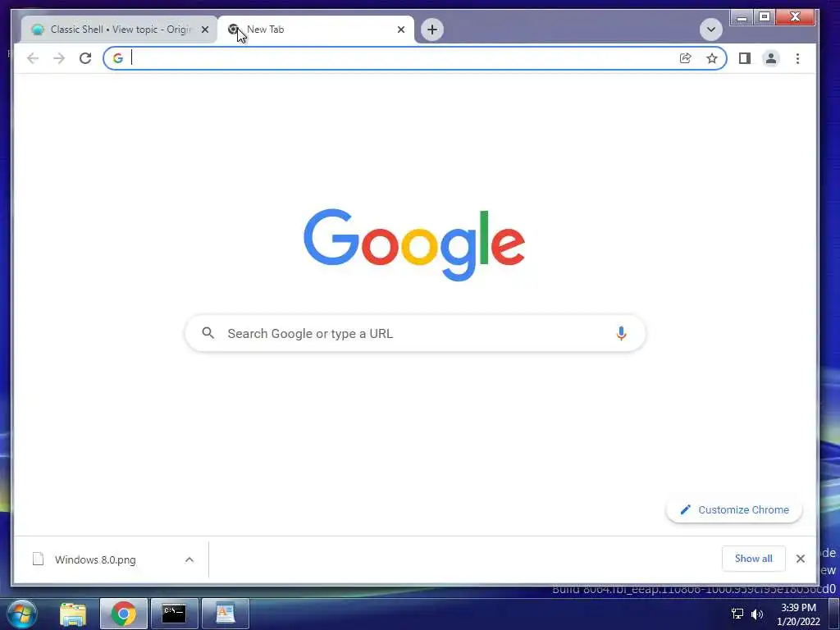The width and height of the screenshot is (840, 630).
Task: Maximize the Chrome window
Action: click(765, 18)
